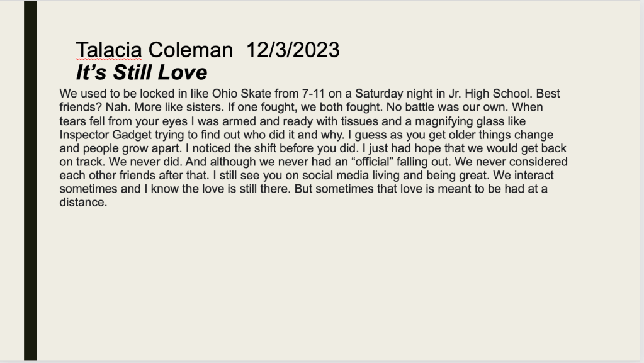
Task: Click the phrase "magnifying glass" in the paragraph
Action: pyautogui.click(x=426, y=121)
